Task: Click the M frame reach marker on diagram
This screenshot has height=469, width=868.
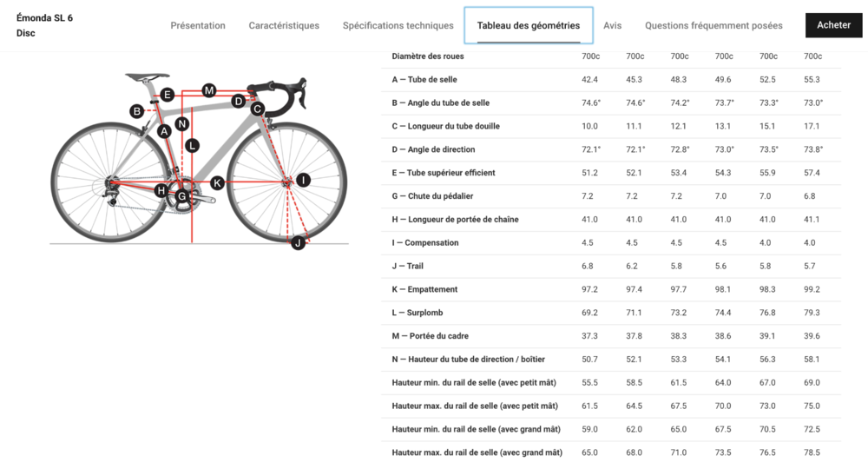Action: click(209, 90)
